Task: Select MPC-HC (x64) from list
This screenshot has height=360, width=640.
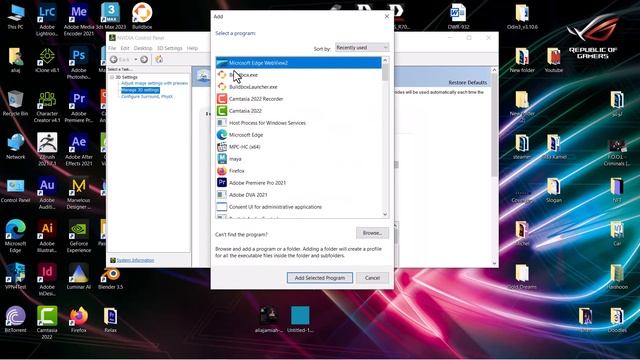Action: click(x=298, y=147)
